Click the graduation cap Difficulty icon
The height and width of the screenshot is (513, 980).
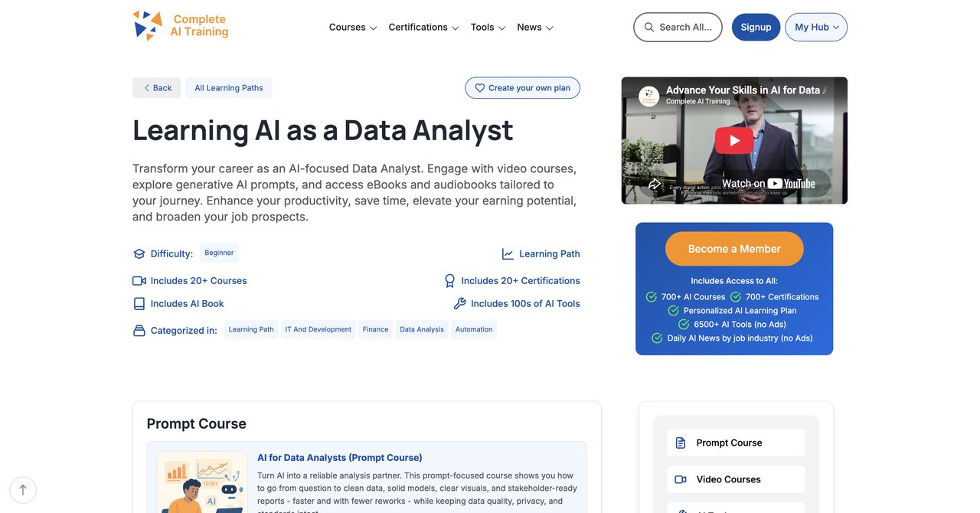pyautogui.click(x=139, y=254)
